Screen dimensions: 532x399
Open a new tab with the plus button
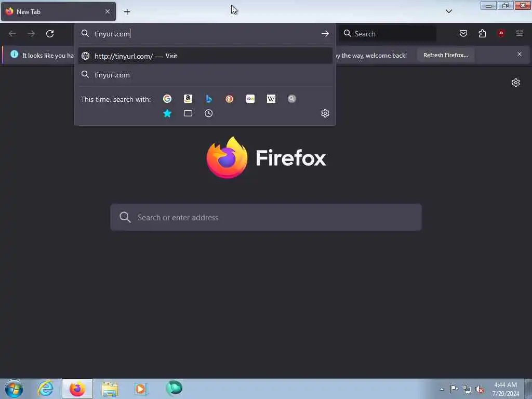pos(127,12)
